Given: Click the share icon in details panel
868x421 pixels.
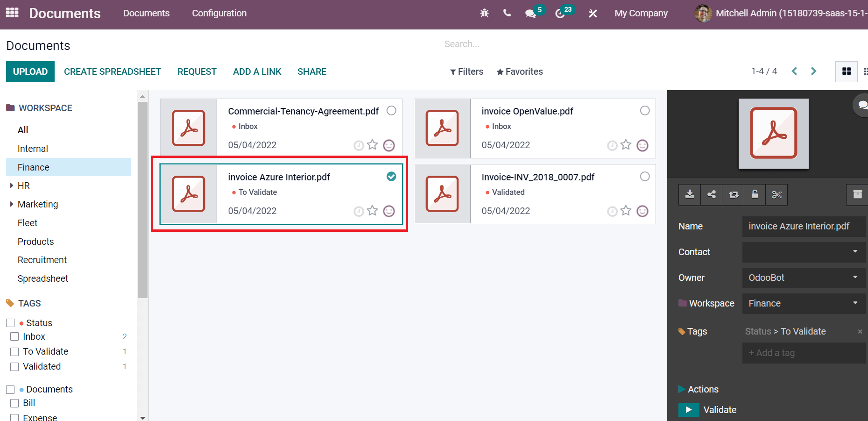Looking at the screenshot, I should [x=712, y=194].
